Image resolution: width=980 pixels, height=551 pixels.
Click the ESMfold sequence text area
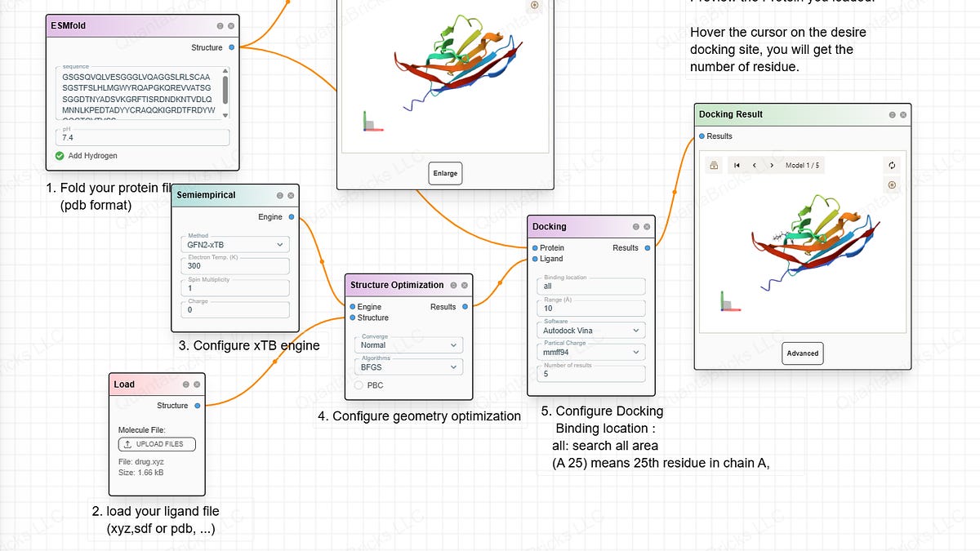pyautogui.click(x=139, y=93)
